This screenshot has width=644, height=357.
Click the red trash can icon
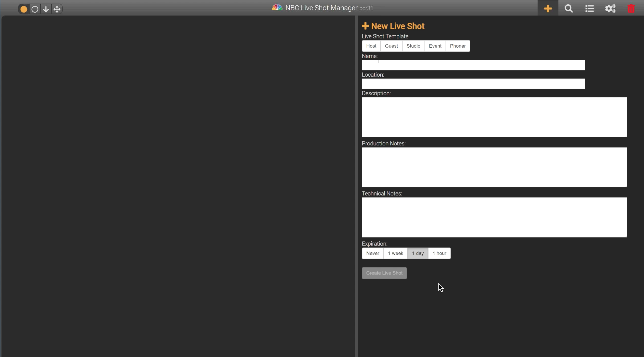click(631, 8)
